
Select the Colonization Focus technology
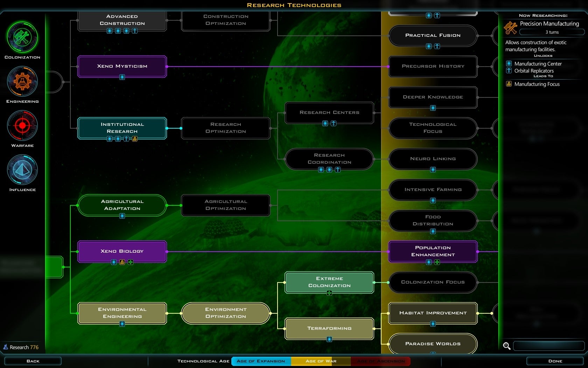pos(433,282)
